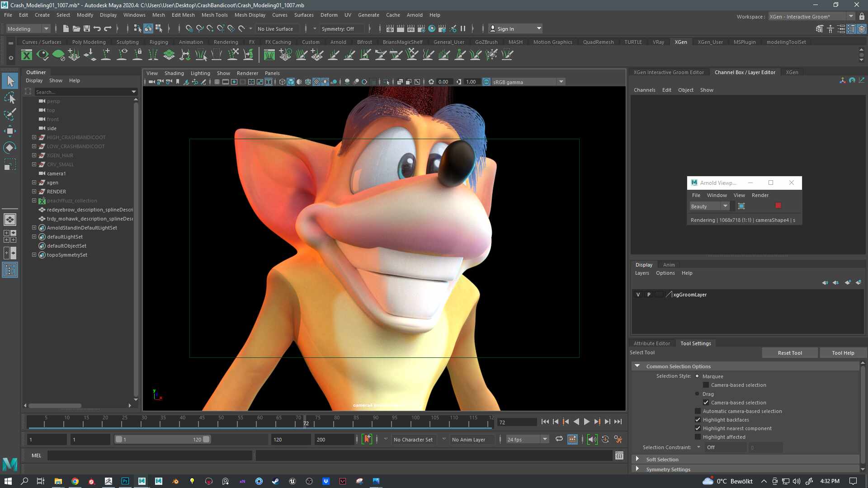Select the Drag selection style

(697, 394)
